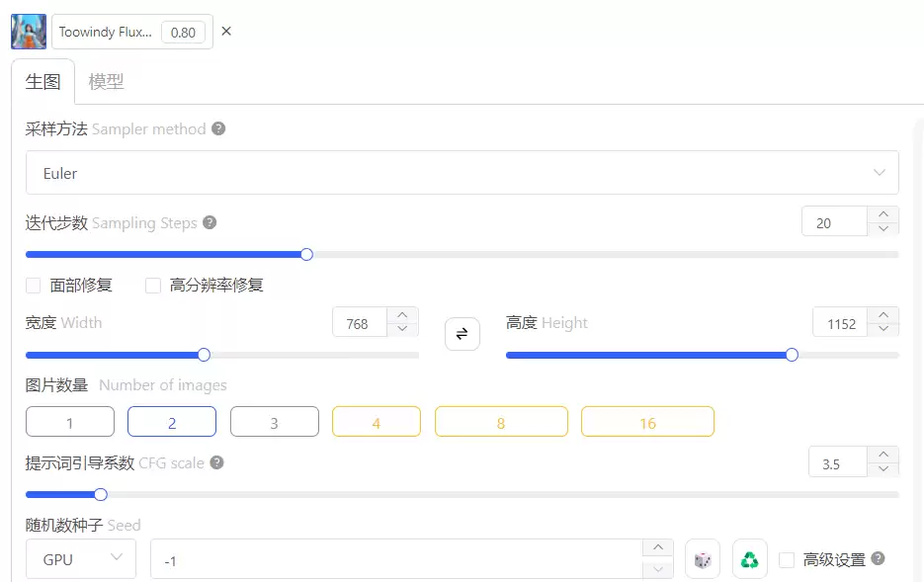Set number of images to 16
This screenshot has height=582, width=924.
pyautogui.click(x=647, y=422)
